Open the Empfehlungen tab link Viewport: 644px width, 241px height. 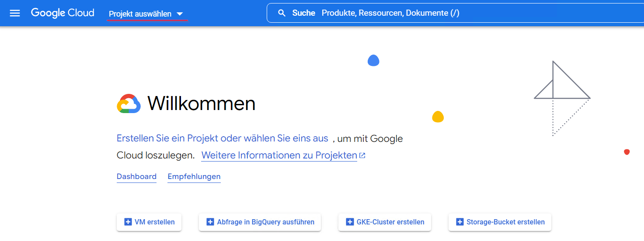click(194, 176)
